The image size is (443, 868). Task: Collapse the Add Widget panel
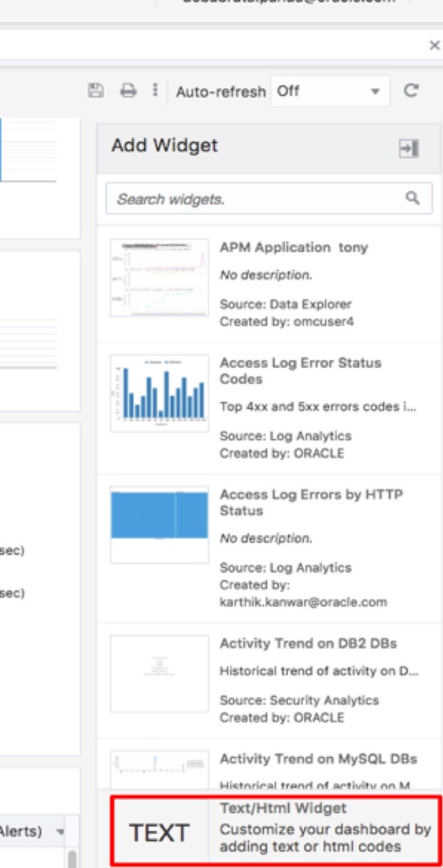click(x=409, y=148)
